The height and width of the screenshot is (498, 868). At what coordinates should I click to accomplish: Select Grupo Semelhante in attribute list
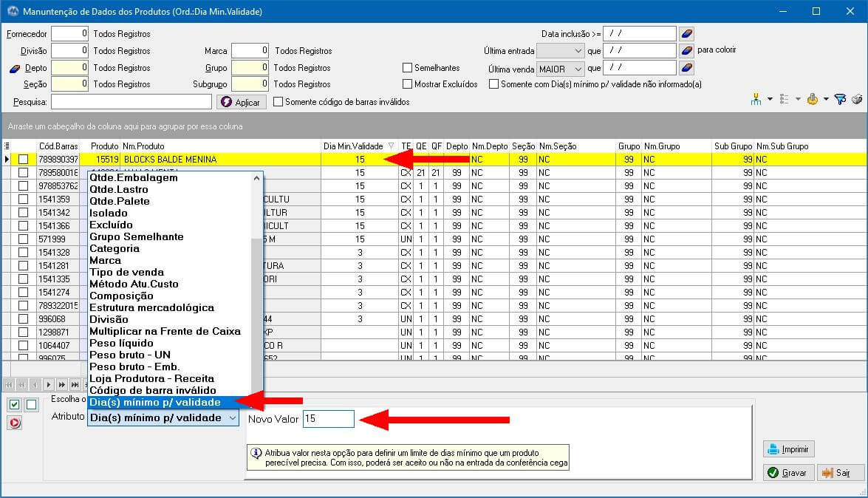tap(137, 236)
